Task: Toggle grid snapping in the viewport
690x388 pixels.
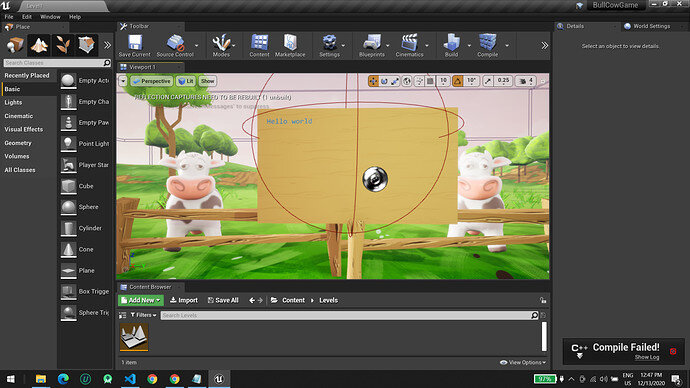Action: pyautogui.click(x=430, y=81)
